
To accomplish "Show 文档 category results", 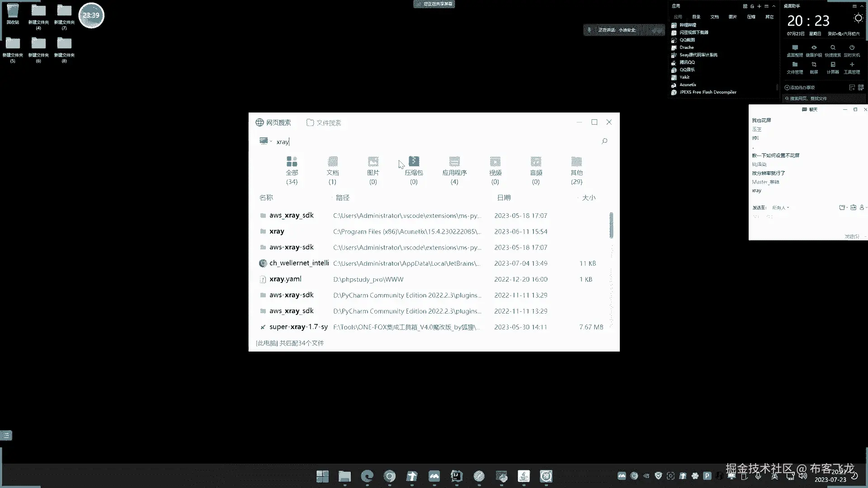I will click(333, 170).
